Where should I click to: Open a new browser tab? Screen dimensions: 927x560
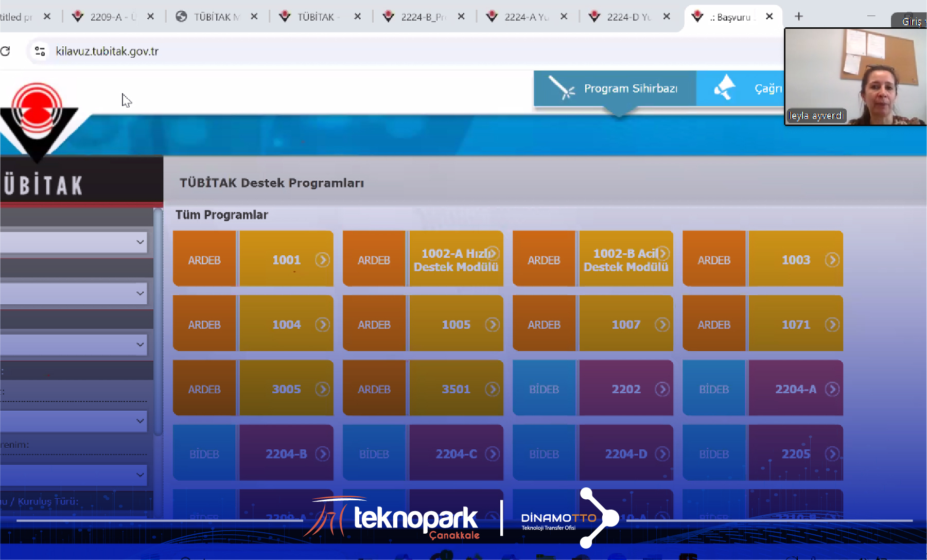coord(798,16)
